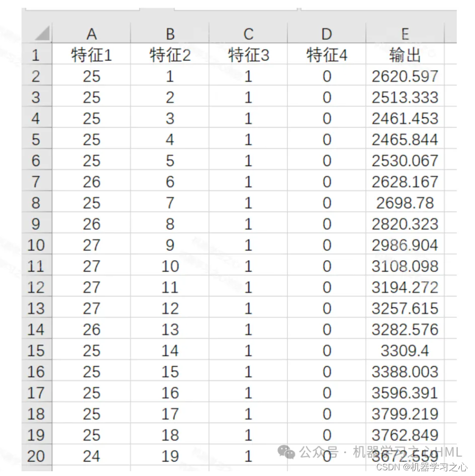Select column B header
Screen dimensions: 475x476
click(x=169, y=33)
